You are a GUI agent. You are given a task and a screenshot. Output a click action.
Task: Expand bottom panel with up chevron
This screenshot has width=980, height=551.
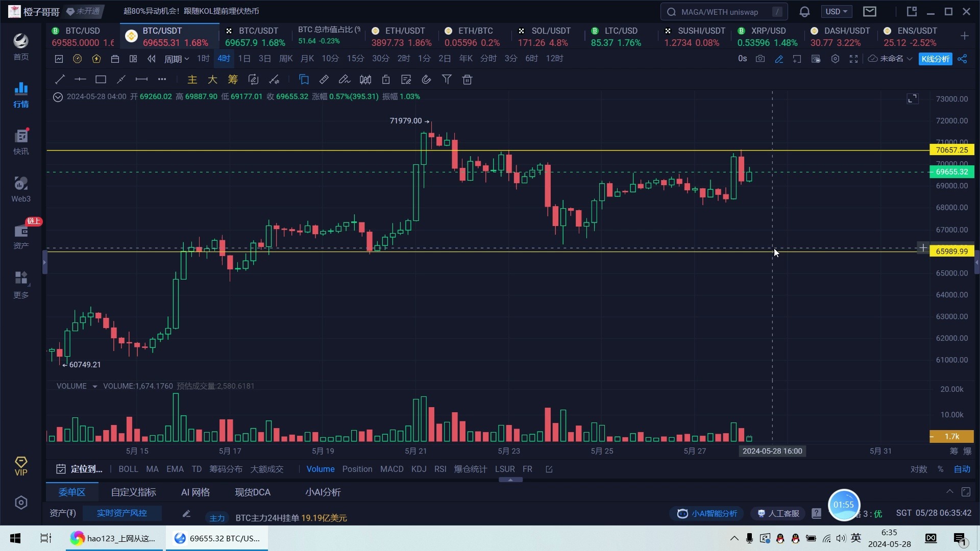click(949, 491)
